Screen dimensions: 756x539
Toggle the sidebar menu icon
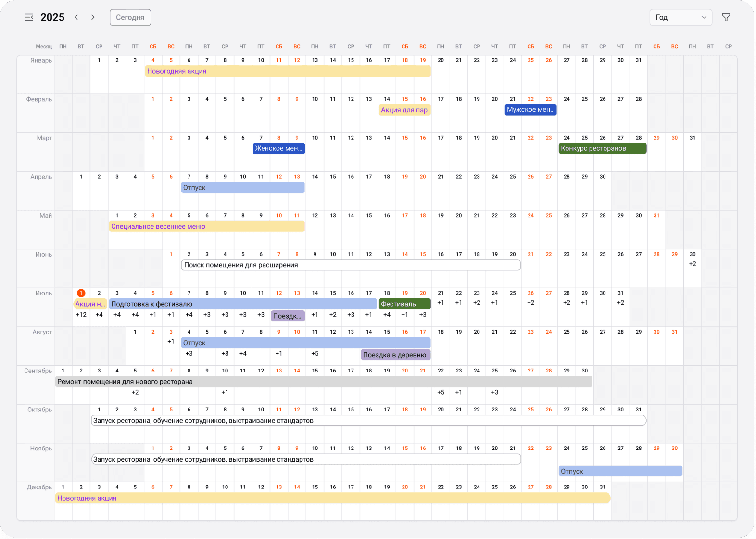point(29,17)
